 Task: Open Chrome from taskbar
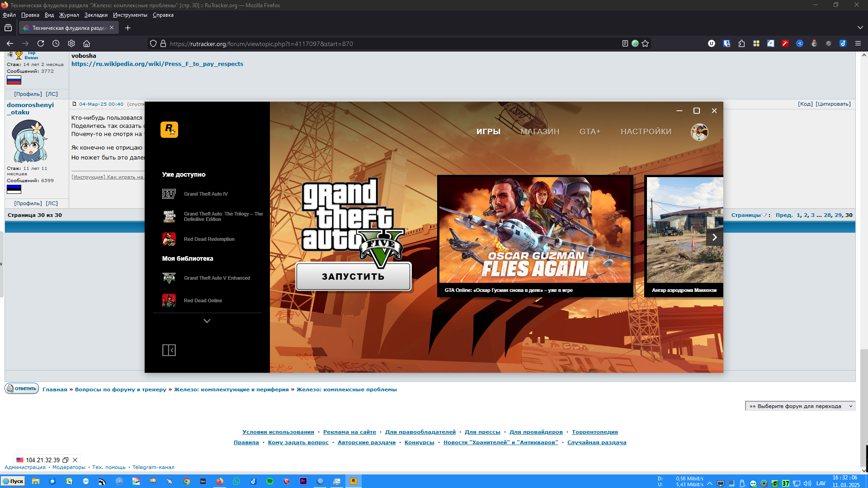point(186,482)
